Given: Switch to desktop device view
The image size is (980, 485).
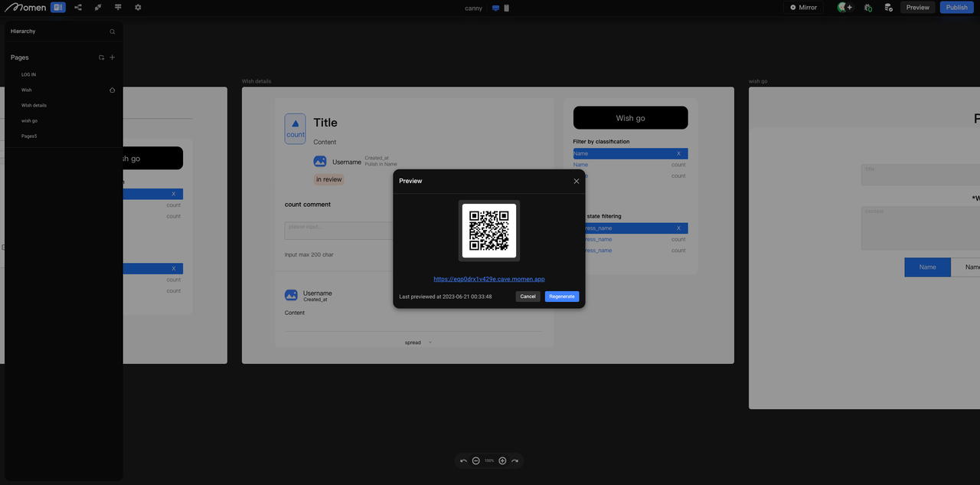Looking at the screenshot, I should pos(495,8).
